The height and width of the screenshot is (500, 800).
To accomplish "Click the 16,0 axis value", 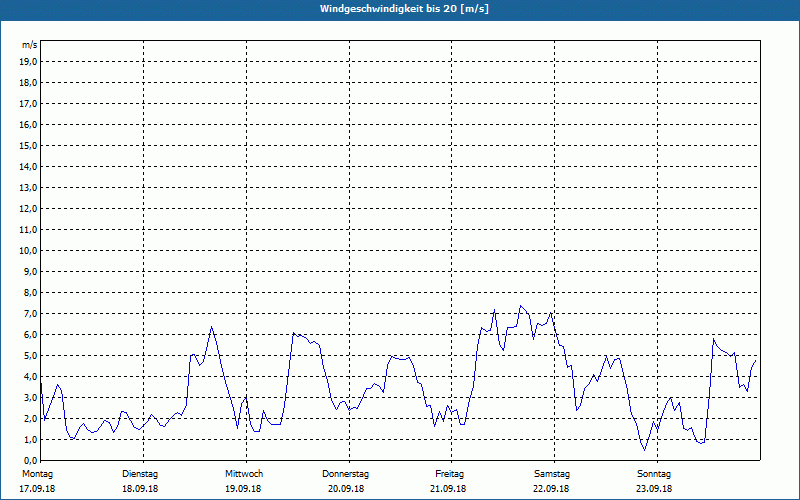I will click(x=28, y=124).
